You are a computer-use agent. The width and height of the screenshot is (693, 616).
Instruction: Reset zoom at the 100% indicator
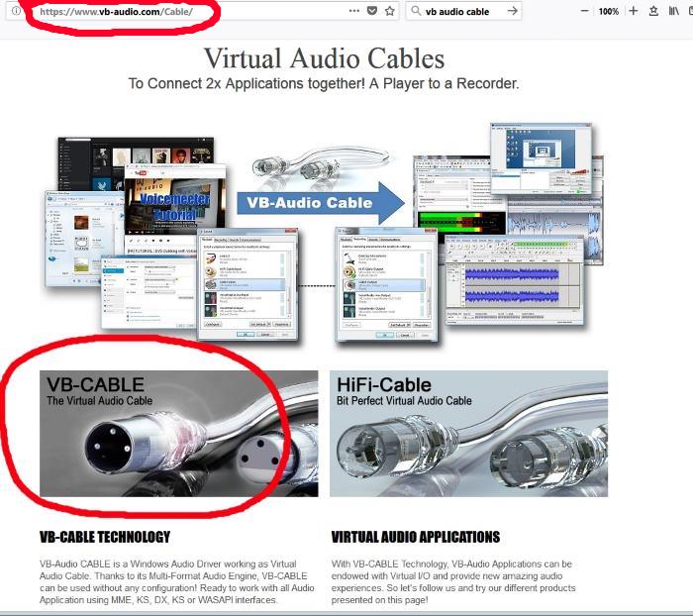coord(609,12)
